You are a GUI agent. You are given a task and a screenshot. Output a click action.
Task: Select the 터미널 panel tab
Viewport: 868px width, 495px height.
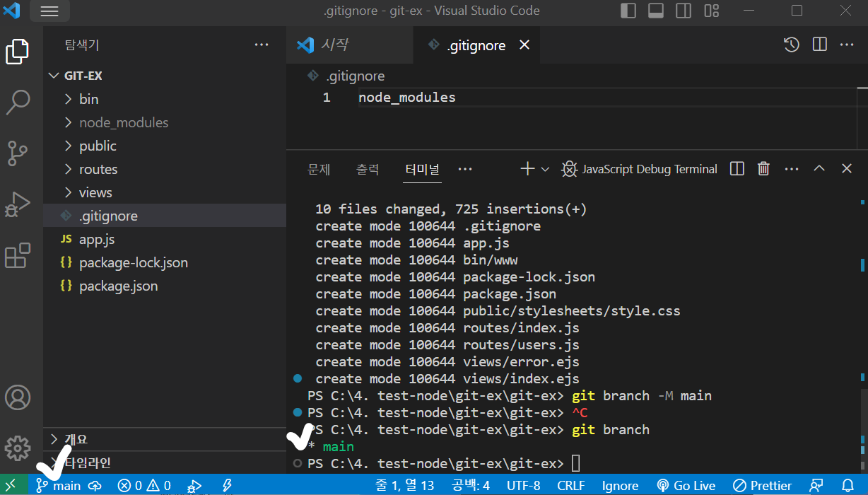click(422, 169)
